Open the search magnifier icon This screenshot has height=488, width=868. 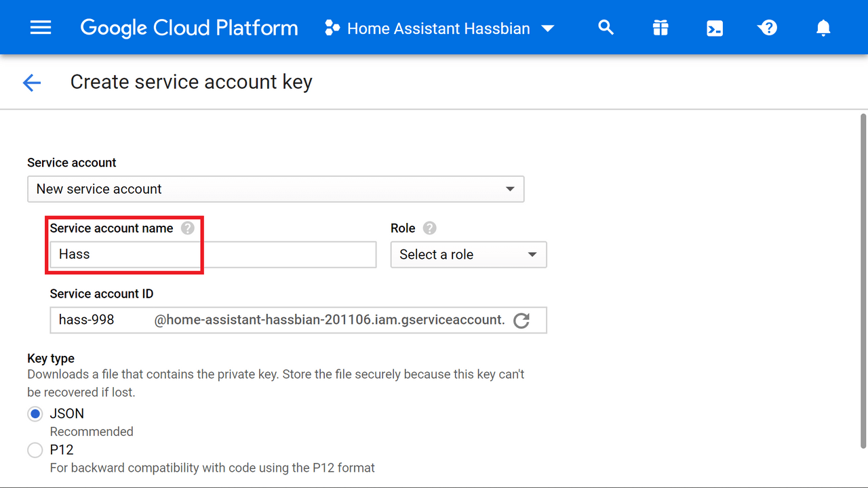(x=606, y=28)
